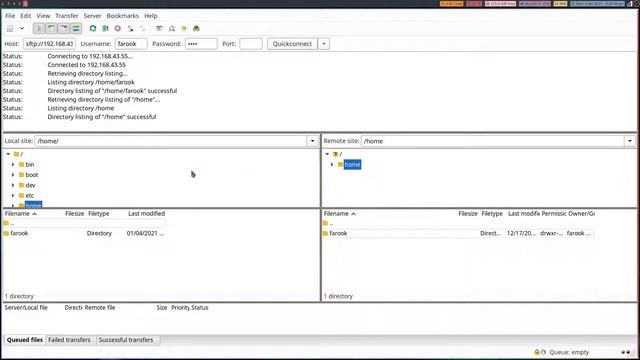Cancel the current operation icon
The height and width of the screenshot is (360, 640).
(118, 29)
